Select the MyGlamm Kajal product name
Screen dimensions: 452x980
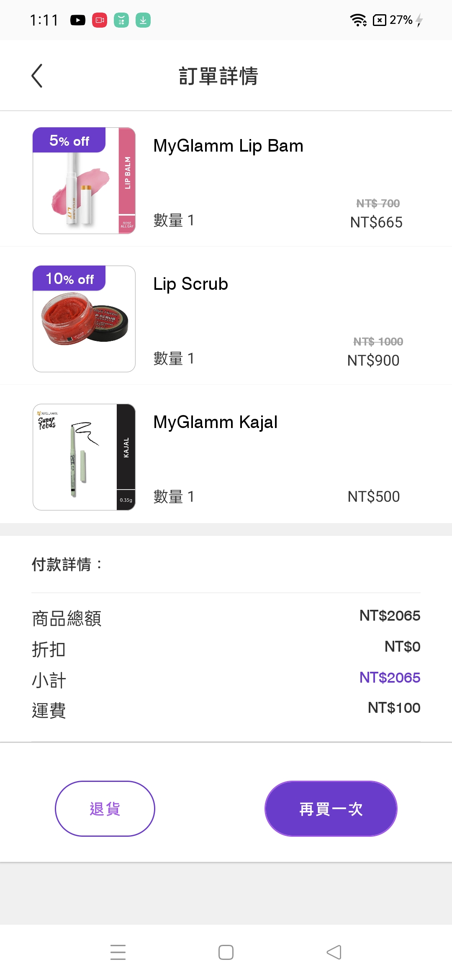click(215, 422)
